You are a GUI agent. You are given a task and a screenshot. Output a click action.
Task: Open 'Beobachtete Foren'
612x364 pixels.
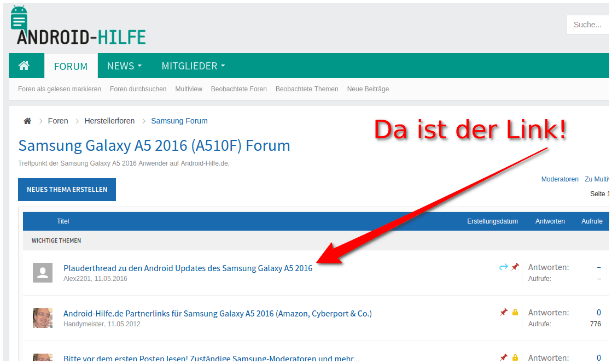239,89
